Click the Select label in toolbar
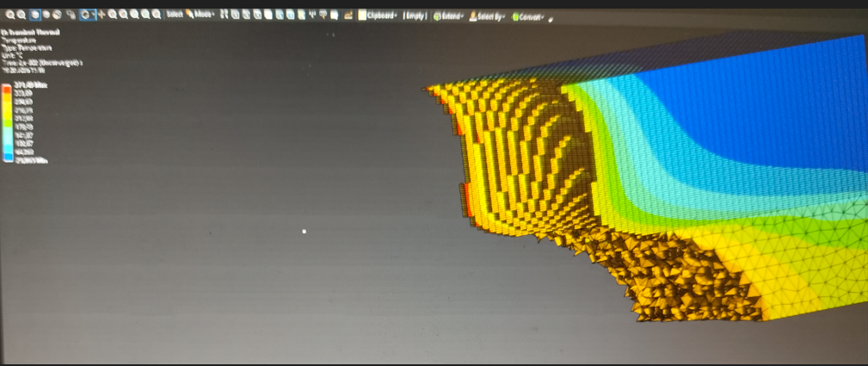This screenshot has height=366, width=868. (x=174, y=15)
